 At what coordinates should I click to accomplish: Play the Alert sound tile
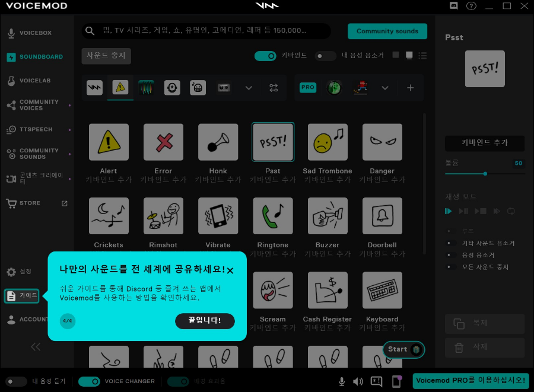109,142
